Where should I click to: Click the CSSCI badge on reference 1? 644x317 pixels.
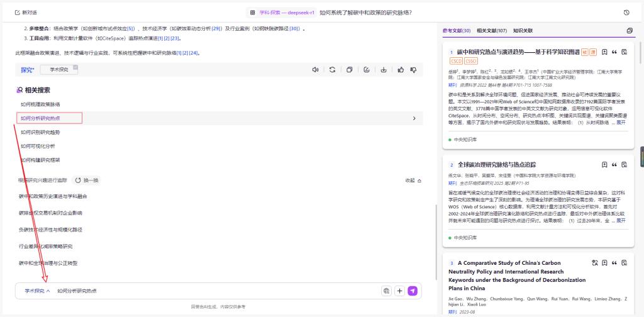[470, 61]
